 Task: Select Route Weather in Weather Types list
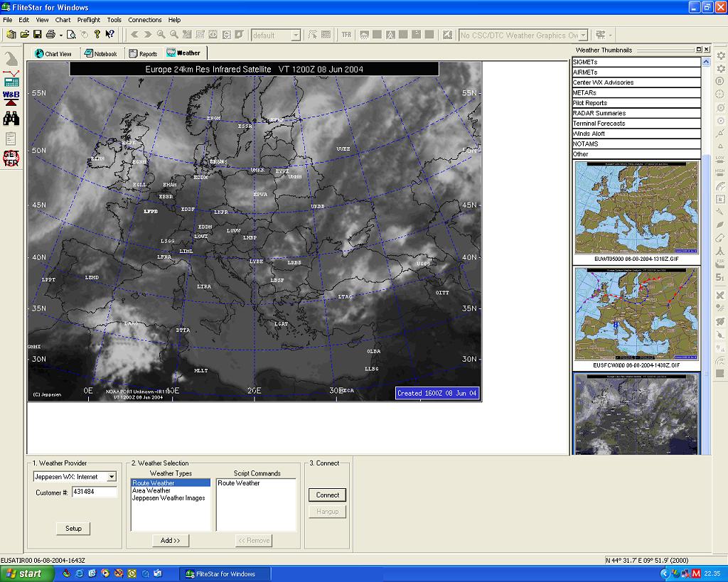[x=171, y=483]
